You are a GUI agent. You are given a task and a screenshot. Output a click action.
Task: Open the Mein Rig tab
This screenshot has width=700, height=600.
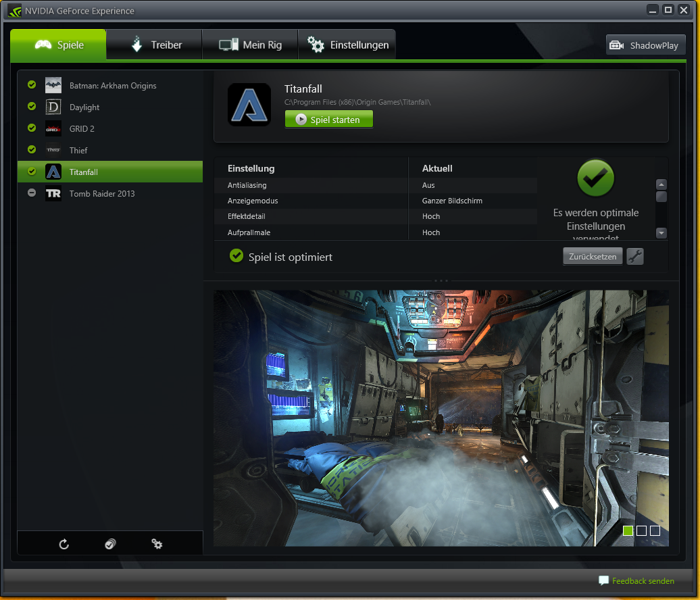[250, 45]
